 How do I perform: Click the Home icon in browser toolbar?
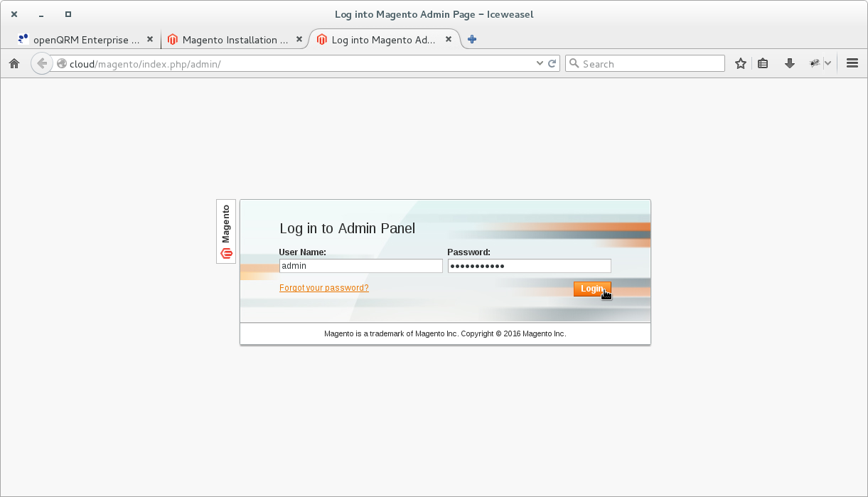[x=14, y=64]
